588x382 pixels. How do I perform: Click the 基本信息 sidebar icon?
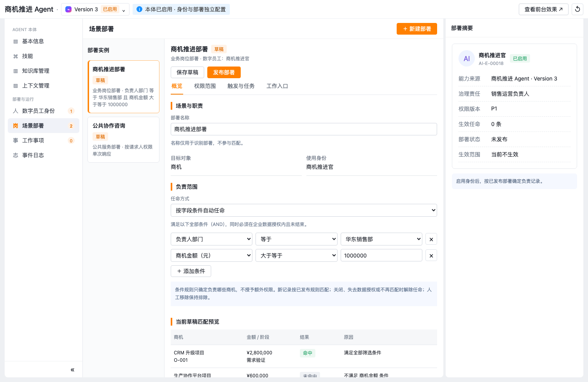pyautogui.click(x=16, y=41)
